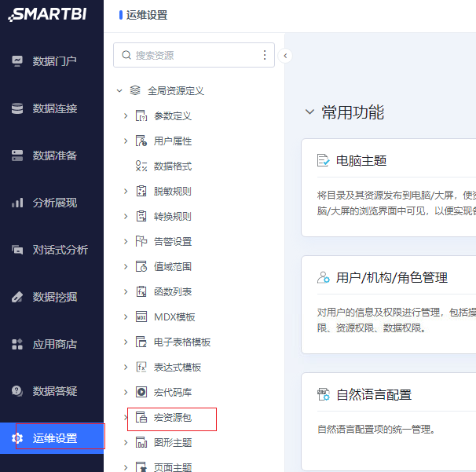Screen dimensions: 476x472
Task: Click 宏代码库 play icon
Action: tap(141, 392)
